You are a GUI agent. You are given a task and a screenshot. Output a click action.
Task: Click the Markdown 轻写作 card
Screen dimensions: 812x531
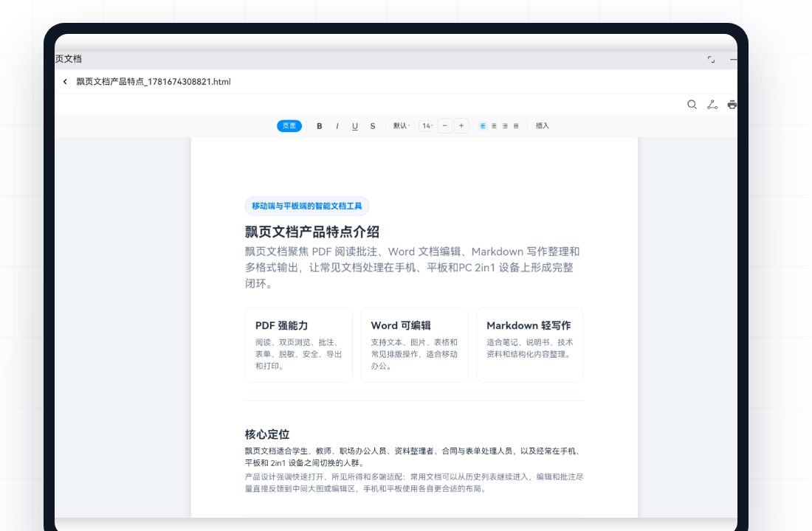coord(530,345)
